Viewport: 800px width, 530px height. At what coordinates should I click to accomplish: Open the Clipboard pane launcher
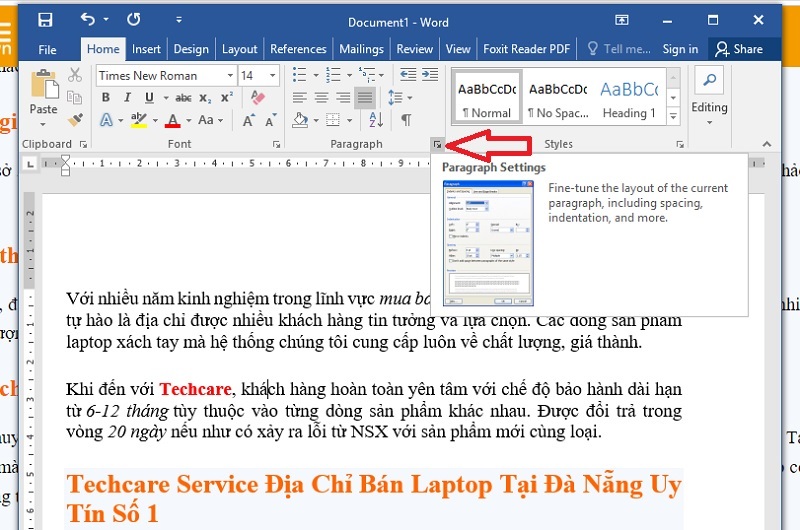point(84,145)
